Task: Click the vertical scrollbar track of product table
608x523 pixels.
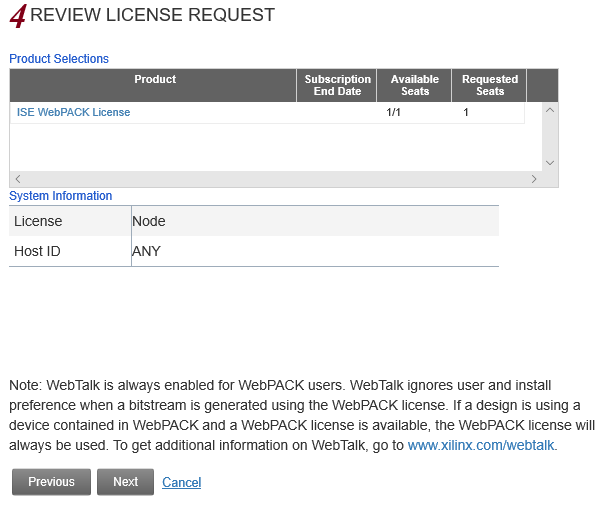Action: click(549, 136)
